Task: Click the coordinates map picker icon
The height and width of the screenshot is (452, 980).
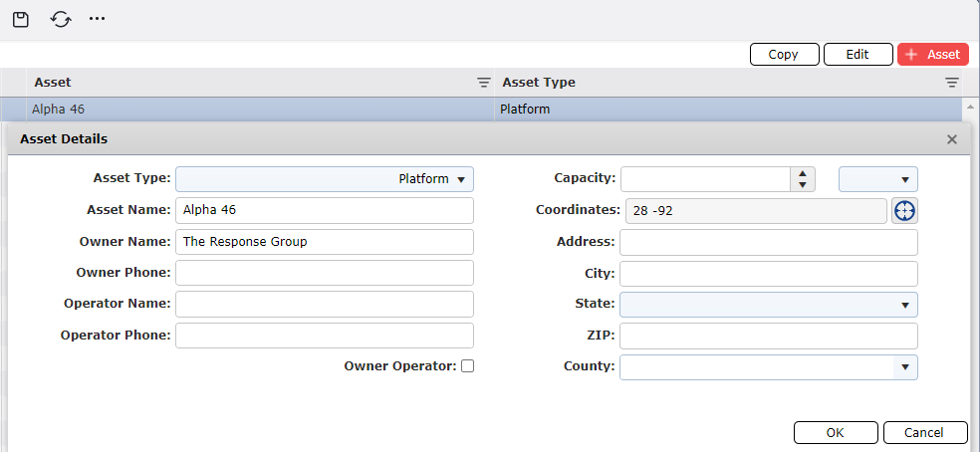Action: pyautogui.click(x=904, y=211)
